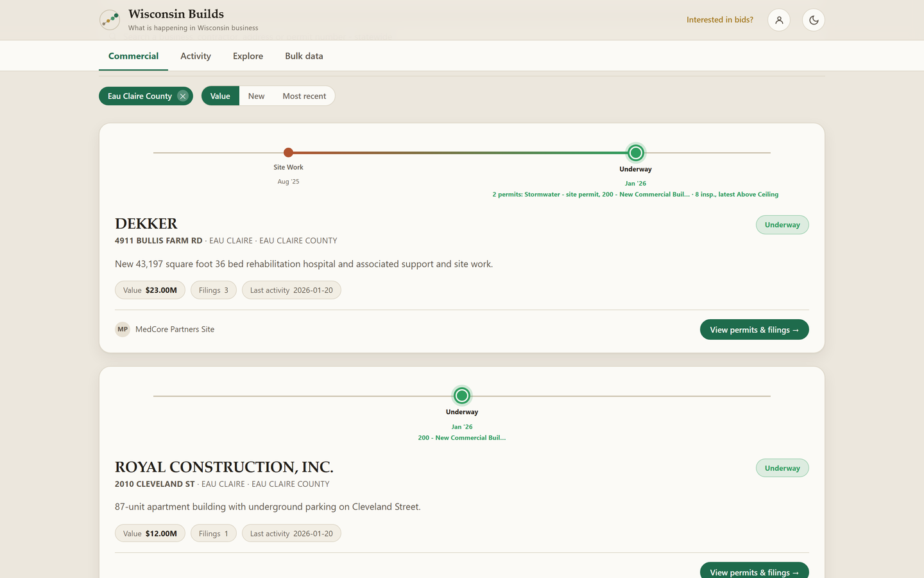
Task: Click the MP avatar for MedCore Partners
Action: point(123,329)
